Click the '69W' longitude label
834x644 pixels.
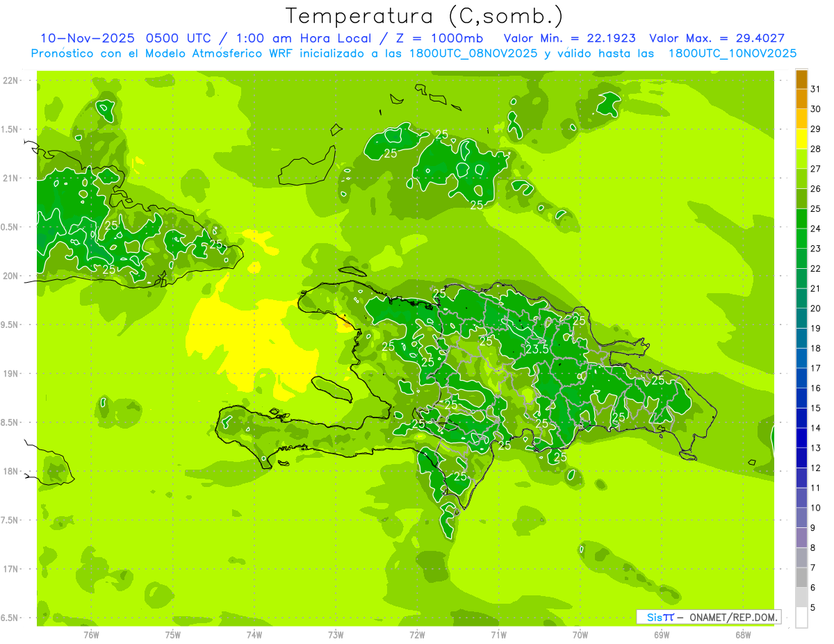pyautogui.click(x=662, y=634)
